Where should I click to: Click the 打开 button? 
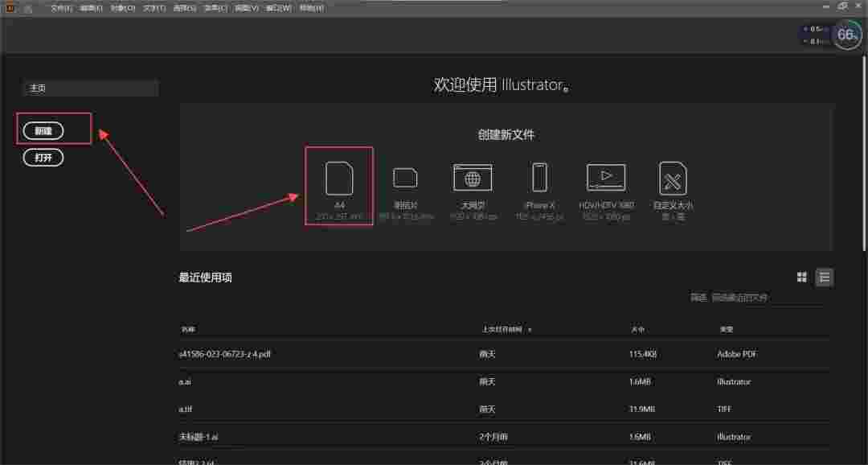pyautogui.click(x=43, y=158)
